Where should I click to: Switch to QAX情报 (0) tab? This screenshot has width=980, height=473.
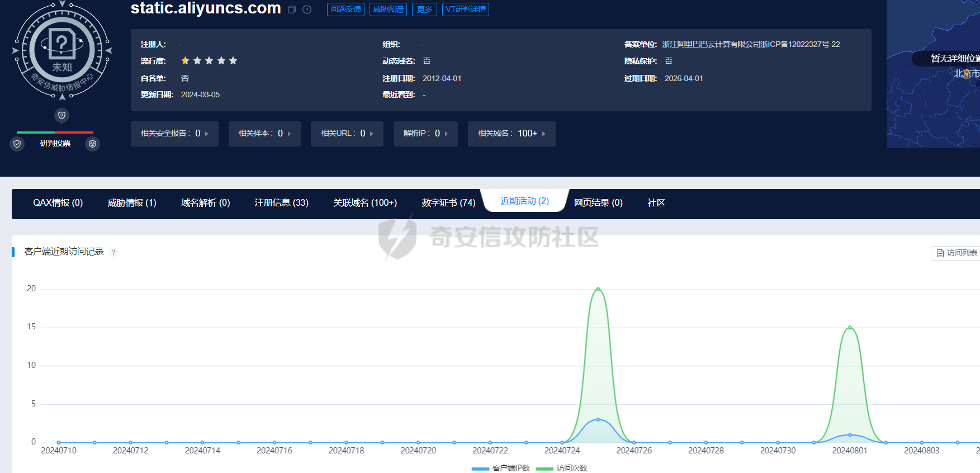click(58, 203)
